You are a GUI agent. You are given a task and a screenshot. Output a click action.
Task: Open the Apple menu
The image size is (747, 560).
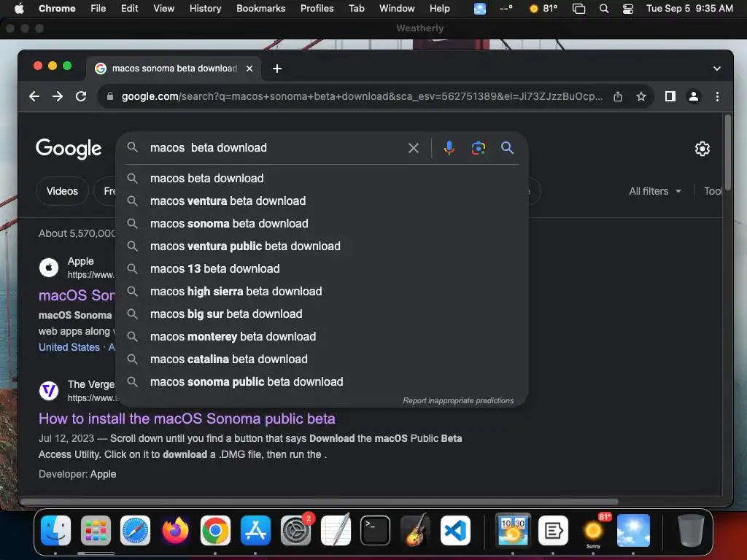[x=19, y=9]
